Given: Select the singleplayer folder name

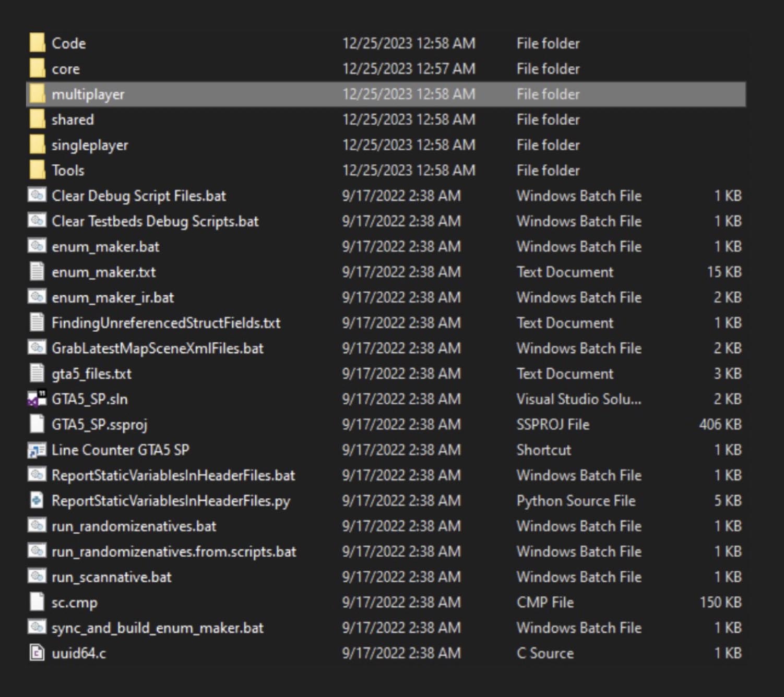Looking at the screenshot, I should [x=90, y=145].
